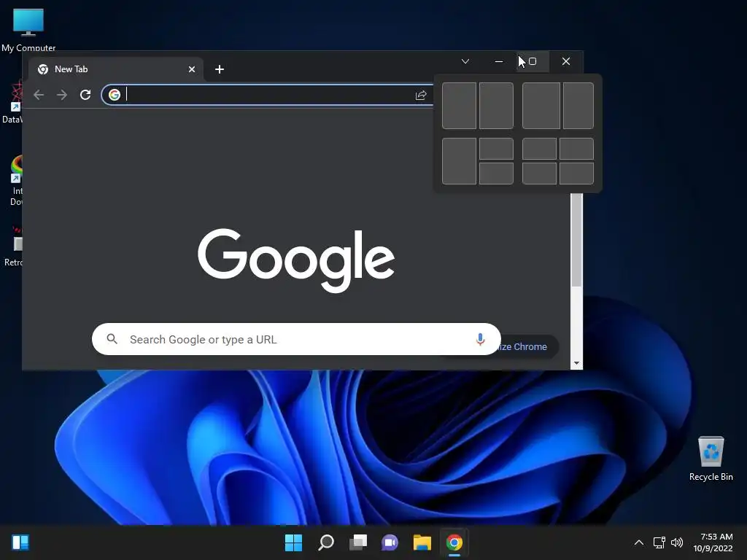Open File Explorer from the taskbar
747x560 pixels.
(x=422, y=542)
